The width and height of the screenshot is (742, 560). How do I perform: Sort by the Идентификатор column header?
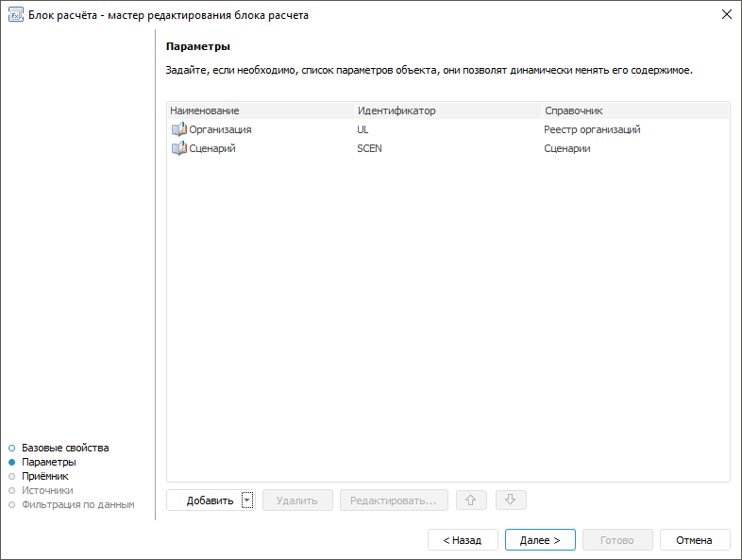pos(396,110)
